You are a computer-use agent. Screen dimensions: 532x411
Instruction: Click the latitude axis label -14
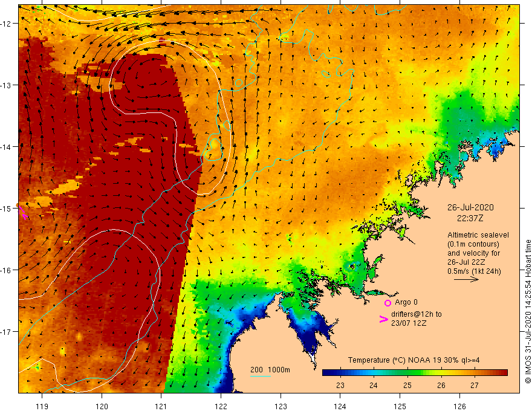pos(6,147)
